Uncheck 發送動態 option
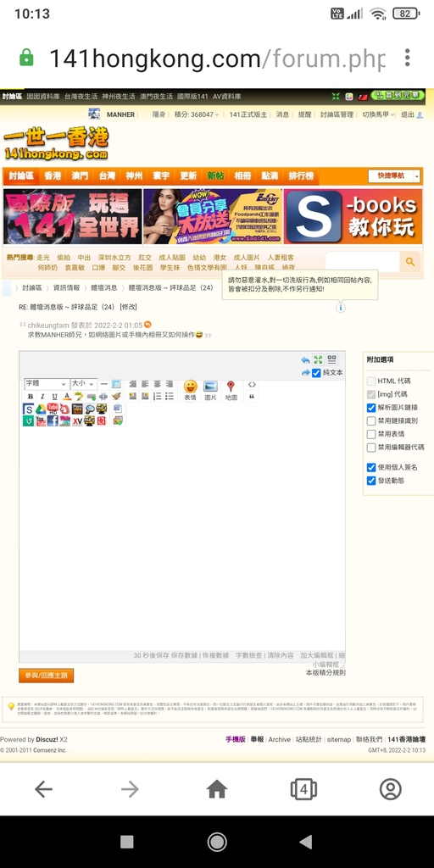 [371, 481]
